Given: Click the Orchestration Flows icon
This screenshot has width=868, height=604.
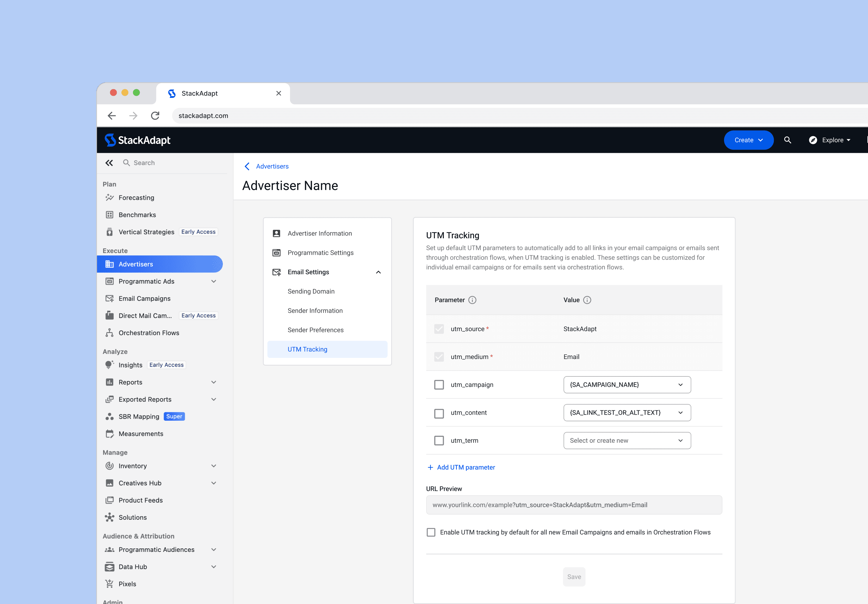Looking at the screenshot, I should pyautogui.click(x=110, y=333).
